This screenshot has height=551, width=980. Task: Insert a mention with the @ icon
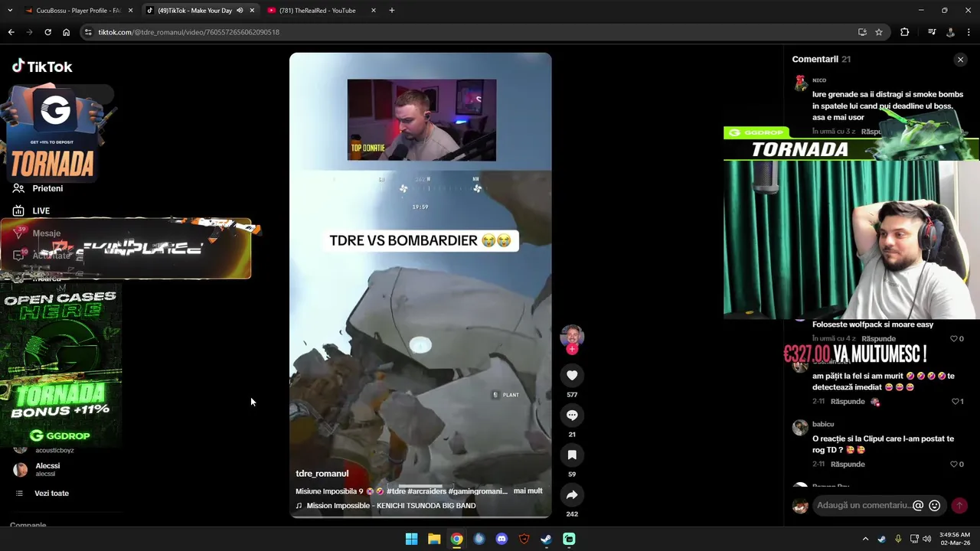coord(918,505)
